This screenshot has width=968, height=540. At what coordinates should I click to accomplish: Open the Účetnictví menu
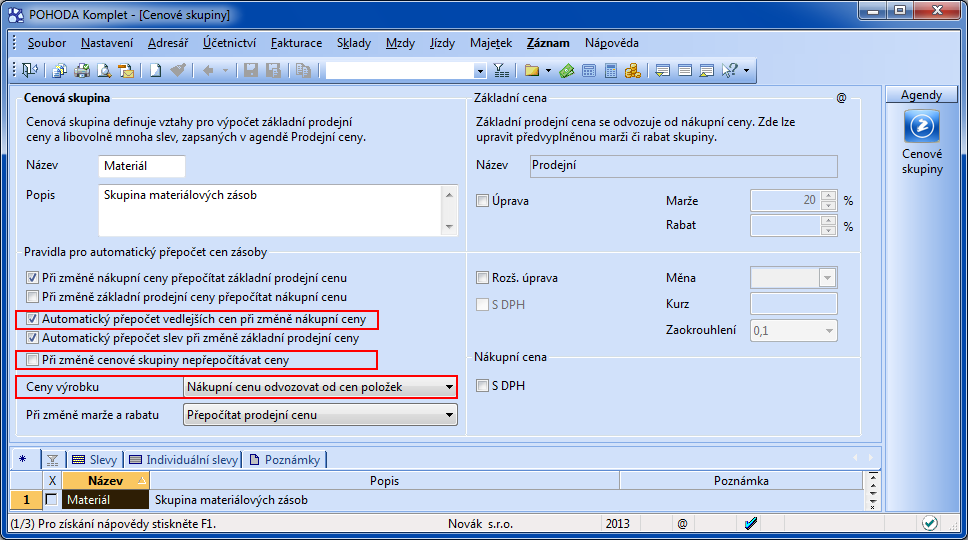click(x=229, y=43)
